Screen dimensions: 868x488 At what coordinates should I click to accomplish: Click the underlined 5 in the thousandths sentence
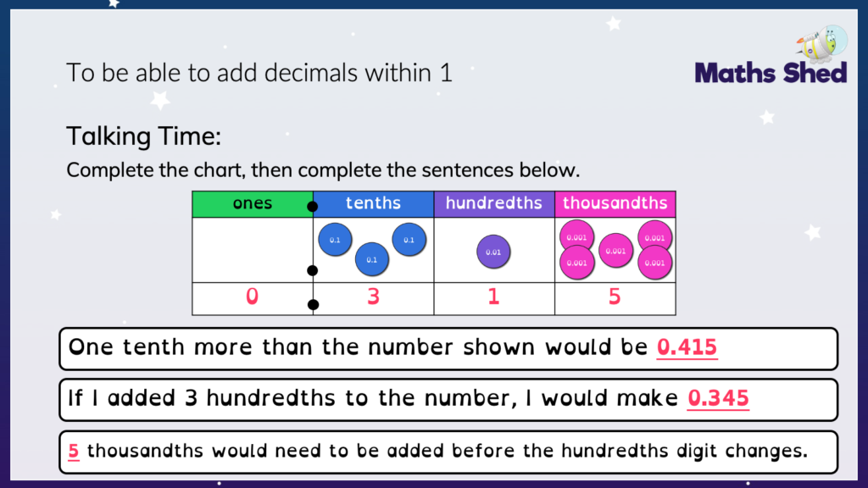point(74,451)
